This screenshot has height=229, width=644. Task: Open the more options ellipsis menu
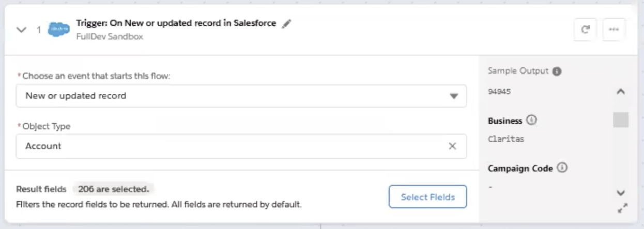614,29
